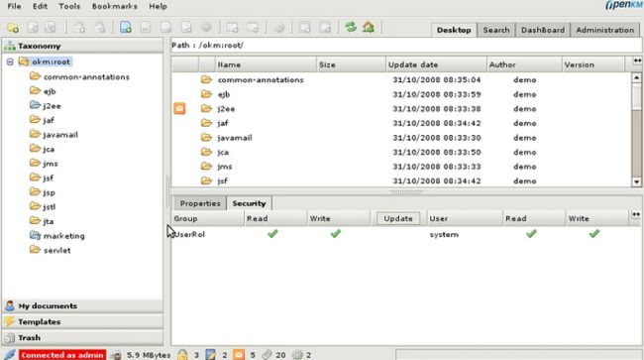Expand the Templates panel
Screen dimensions: 644x360
click(82, 321)
